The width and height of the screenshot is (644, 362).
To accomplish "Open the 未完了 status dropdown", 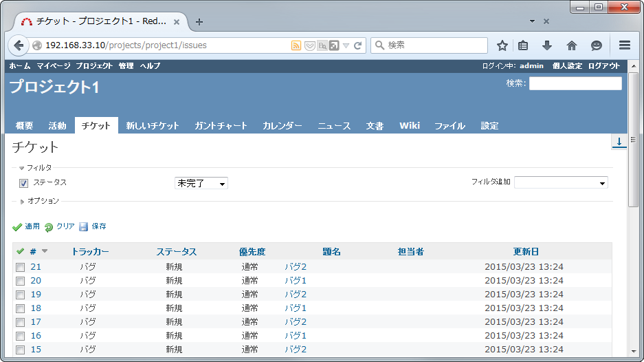I will tap(201, 184).
